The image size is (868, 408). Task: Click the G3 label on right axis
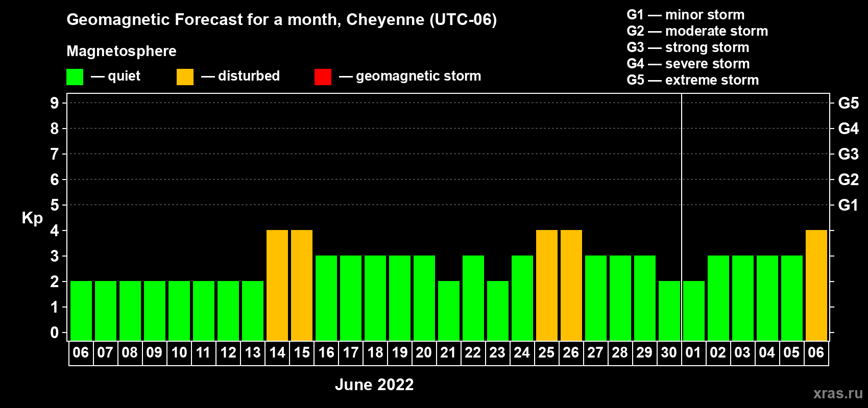(849, 154)
